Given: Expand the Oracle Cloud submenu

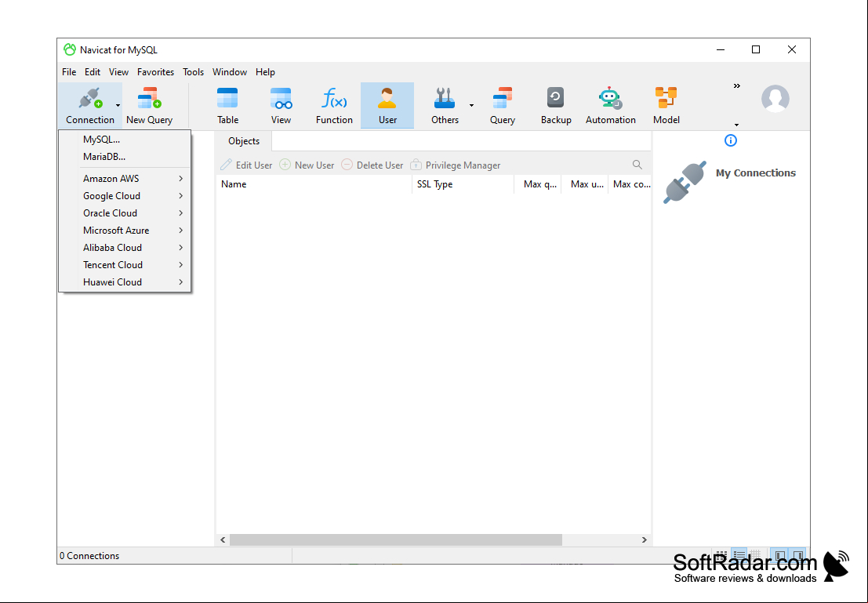Looking at the screenshot, I should 125,213.
